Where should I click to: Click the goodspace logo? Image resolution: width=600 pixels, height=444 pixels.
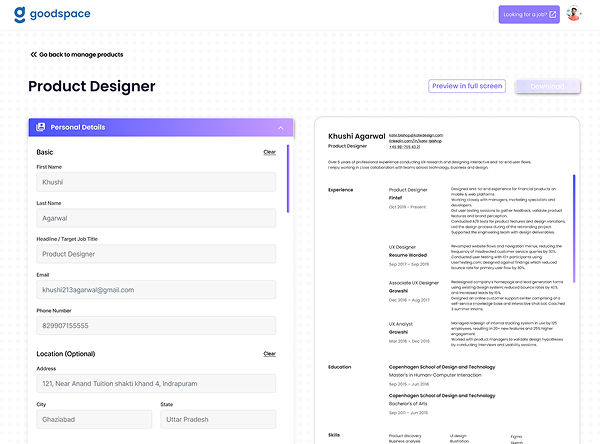pos(52,15)
